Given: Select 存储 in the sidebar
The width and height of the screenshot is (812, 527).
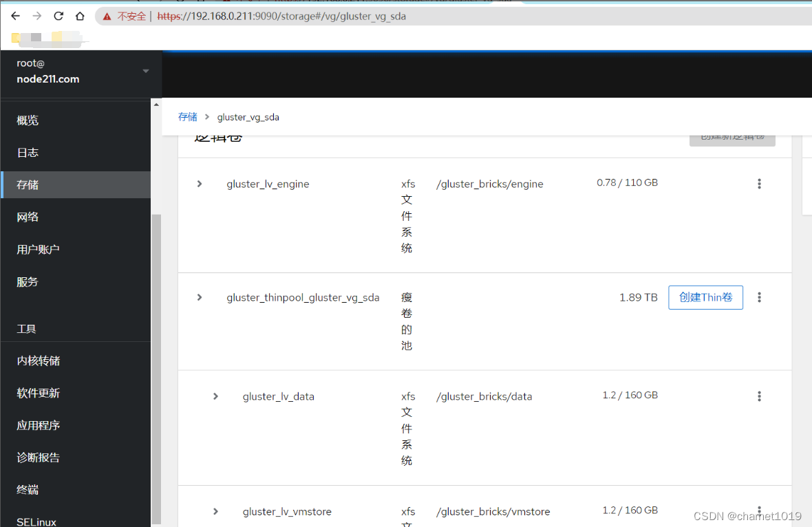Looking at the screenshot, I should [76, 185].
